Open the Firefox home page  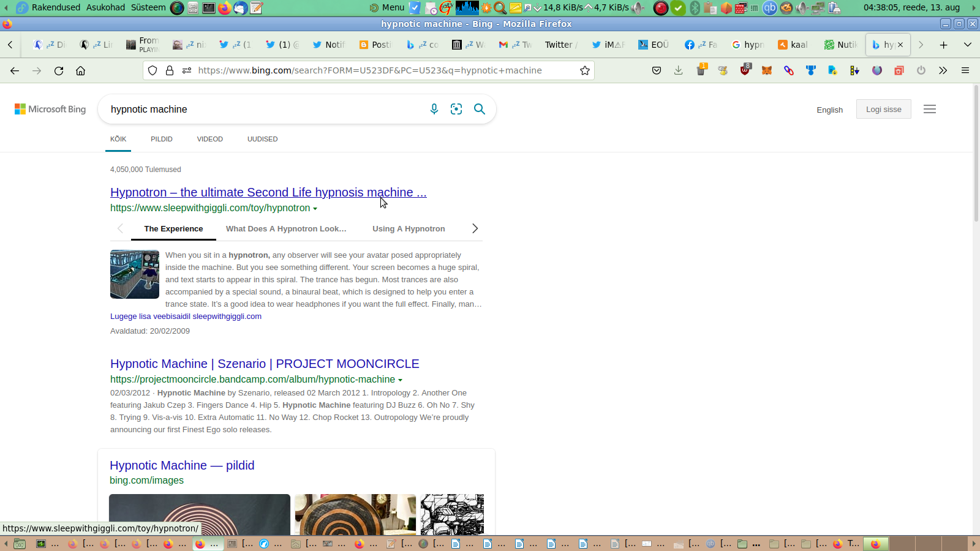coord(80,70)
